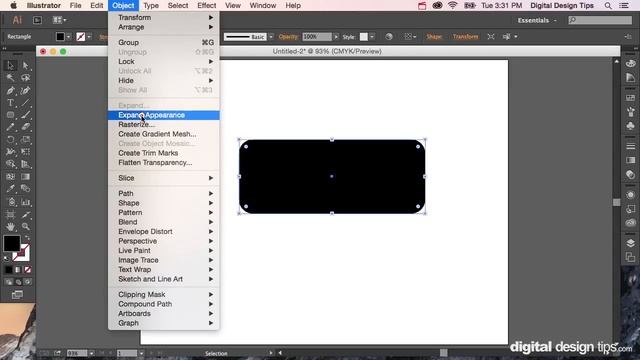Select the Direct Selection tool
The width and height of the screenshot is (640, 360).
[25, 65]
